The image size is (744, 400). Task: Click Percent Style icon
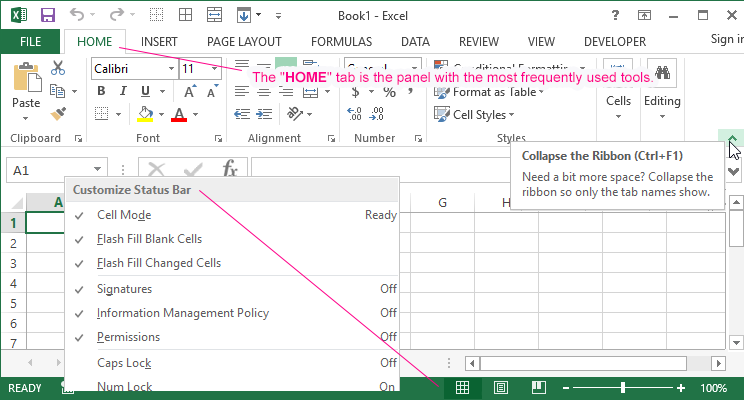pyautogui.click(x=390, y=92)
